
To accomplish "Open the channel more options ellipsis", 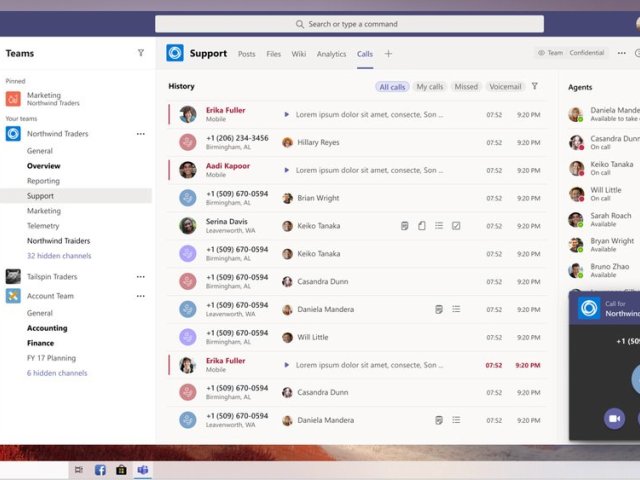I will click(621, 53).
